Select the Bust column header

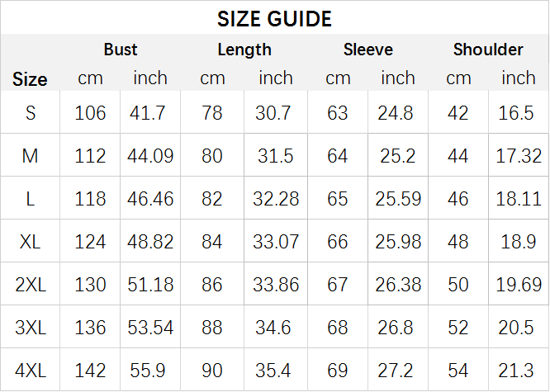(x=121, y=50)
